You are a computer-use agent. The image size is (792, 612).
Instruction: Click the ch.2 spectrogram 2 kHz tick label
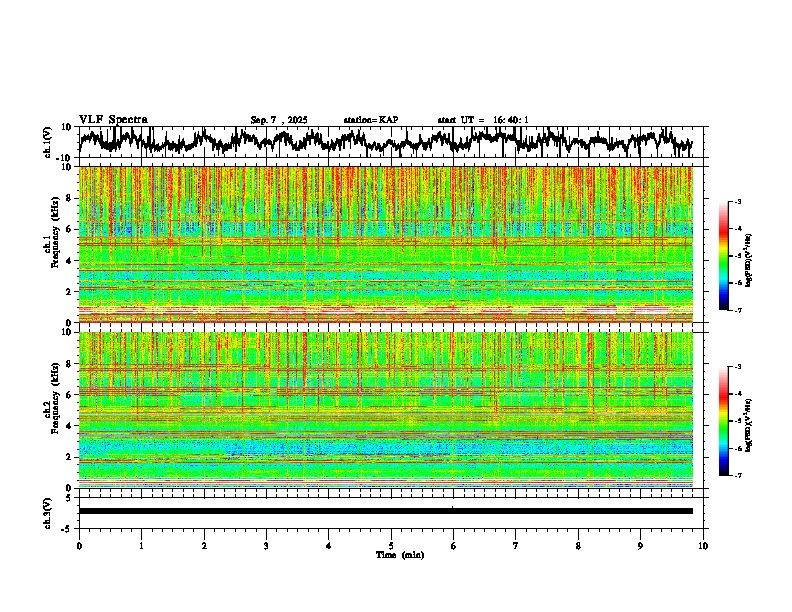[x=70, y=457]
